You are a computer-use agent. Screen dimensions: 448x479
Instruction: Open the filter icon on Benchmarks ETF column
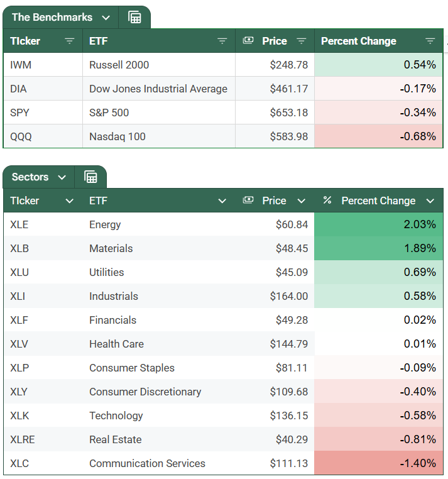click(x=222, y=41)
